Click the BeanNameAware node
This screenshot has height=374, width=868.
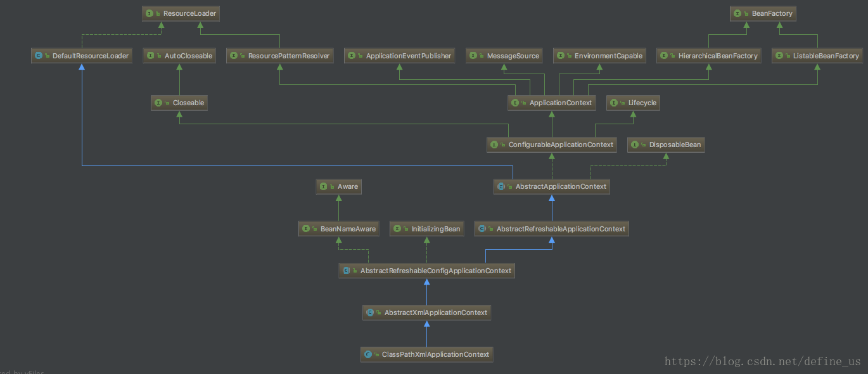point(339,229)
